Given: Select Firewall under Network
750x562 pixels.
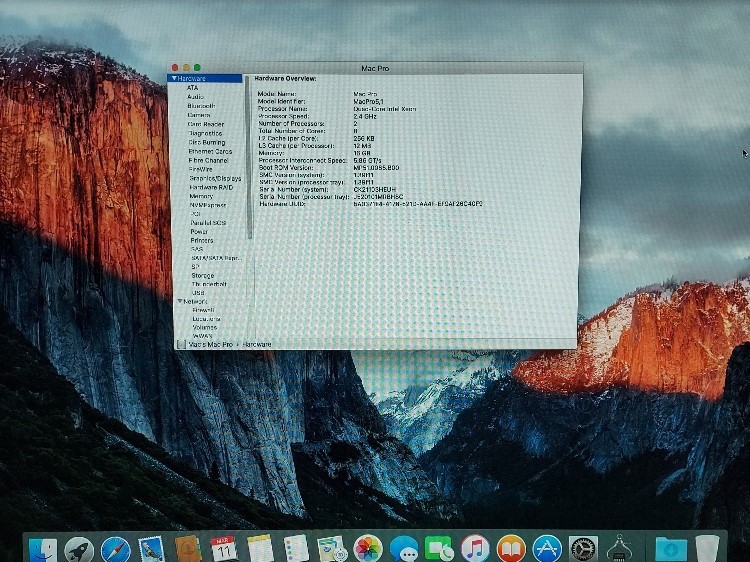Looking at the screenshot, I should click(x=203, y=310).
